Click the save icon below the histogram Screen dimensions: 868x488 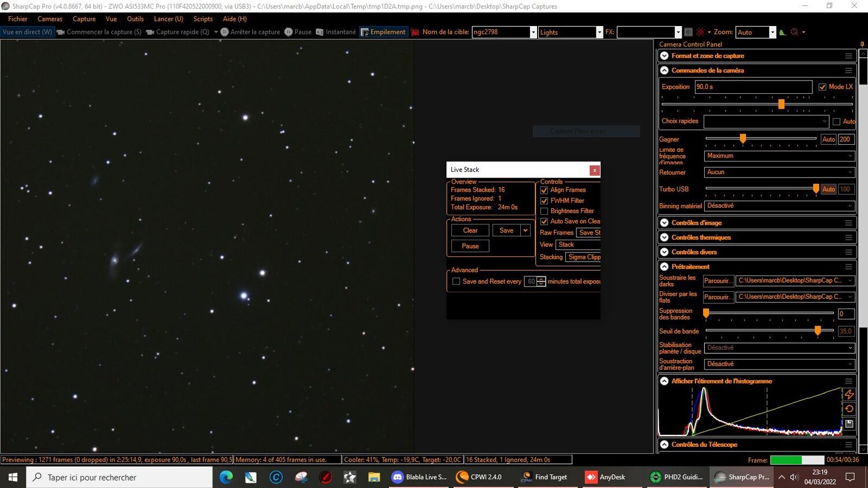849,423
